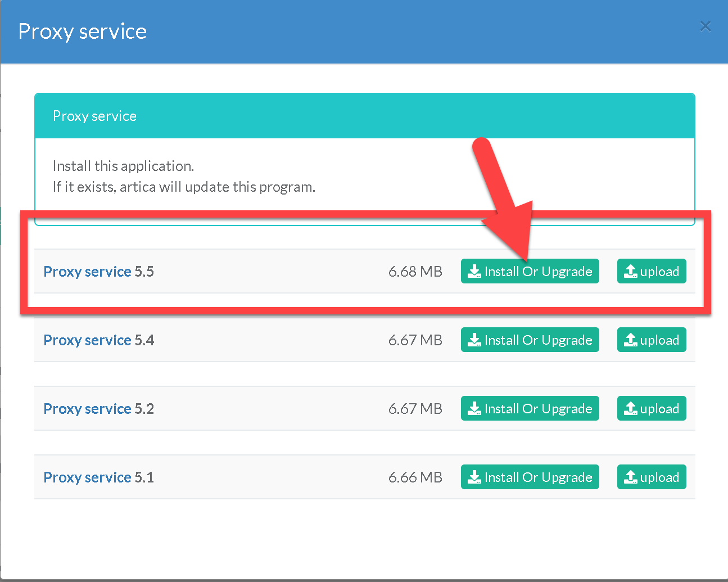This screenshot has width=728, height=582.
Task: Select the Proxy service 5.1 link
Action: (98, 477)
